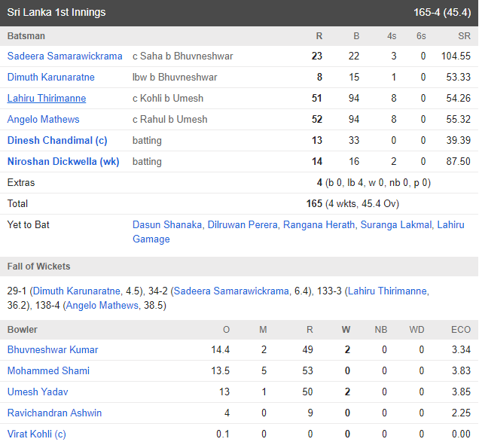Select Umesh Yadav in bowling table
The height and width of the screenshot is (448, 479).
point(38,392)
